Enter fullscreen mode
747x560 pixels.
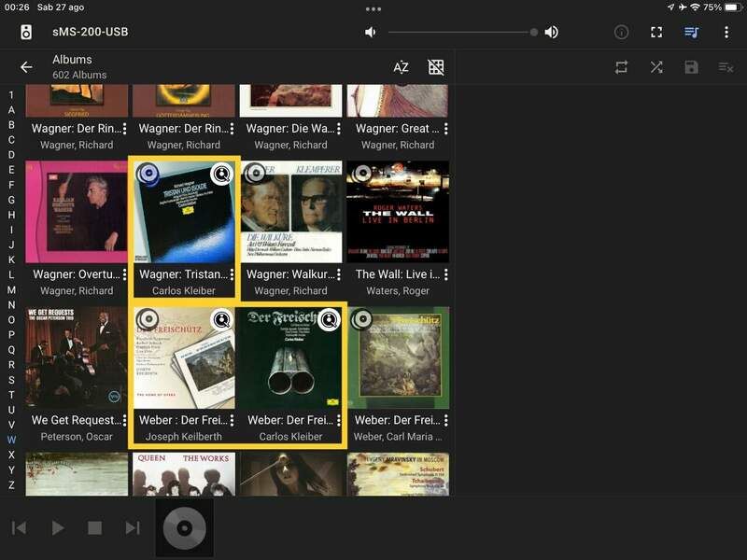(x=656, y=32)
